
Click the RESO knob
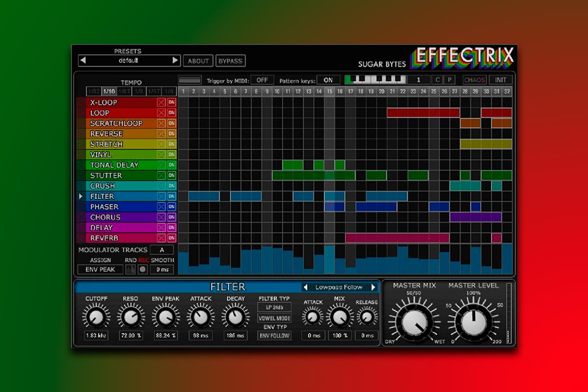[x=130, y=317]
